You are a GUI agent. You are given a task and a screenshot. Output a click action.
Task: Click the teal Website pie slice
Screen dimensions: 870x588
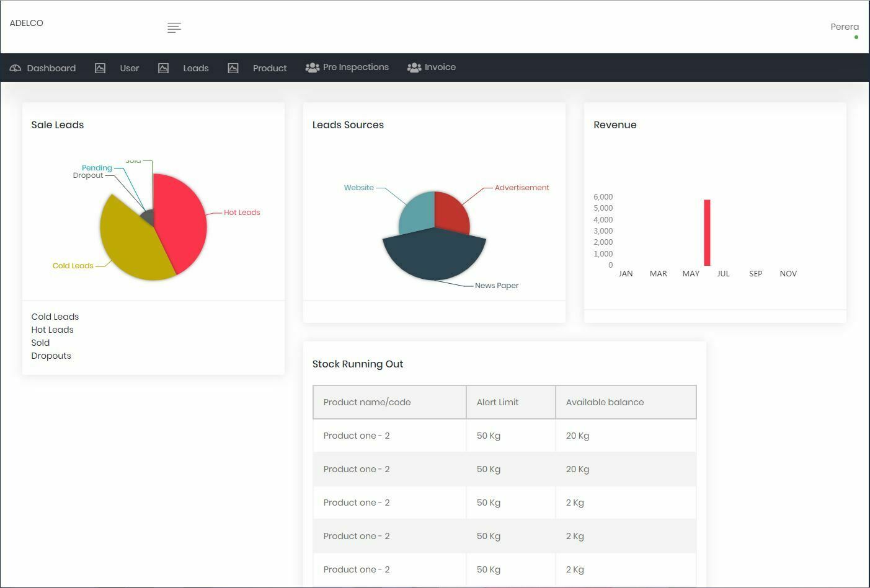tap(417, 214)
